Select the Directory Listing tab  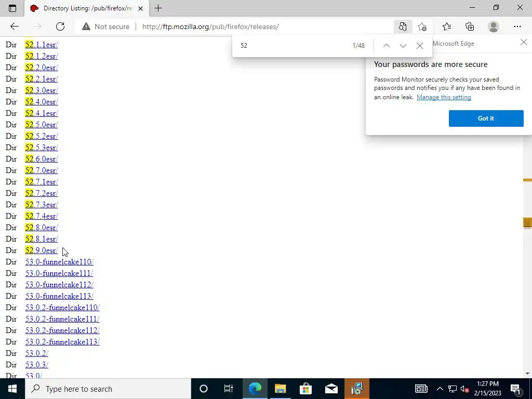[87, 8]
